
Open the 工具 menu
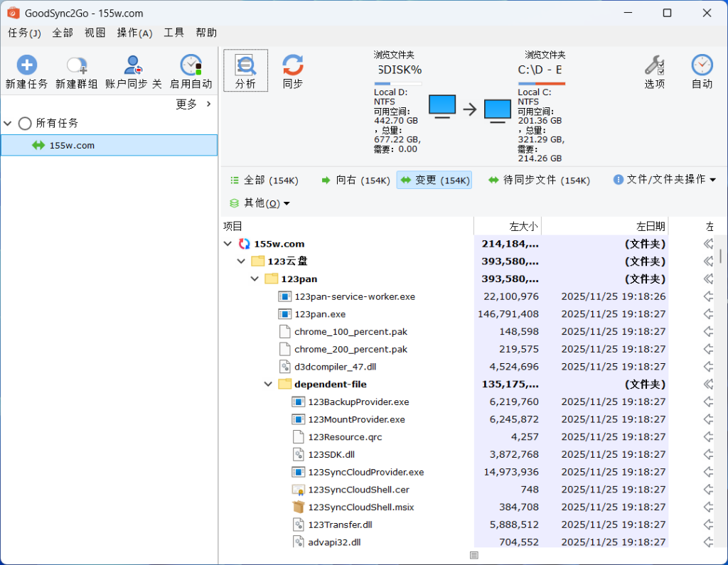pyautogui.click(x=174, y=33)
